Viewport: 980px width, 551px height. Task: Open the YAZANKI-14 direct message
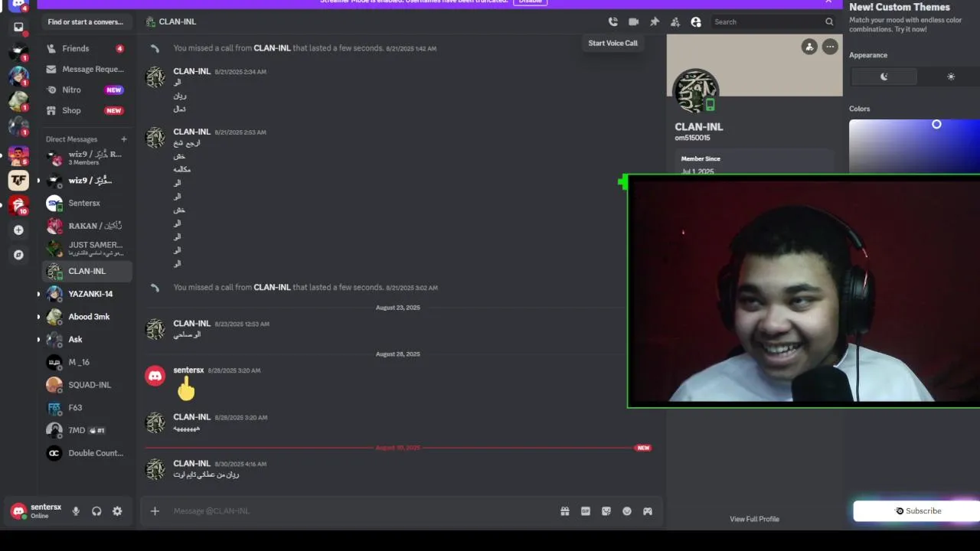pyautogui.click(x=87, y=294)
